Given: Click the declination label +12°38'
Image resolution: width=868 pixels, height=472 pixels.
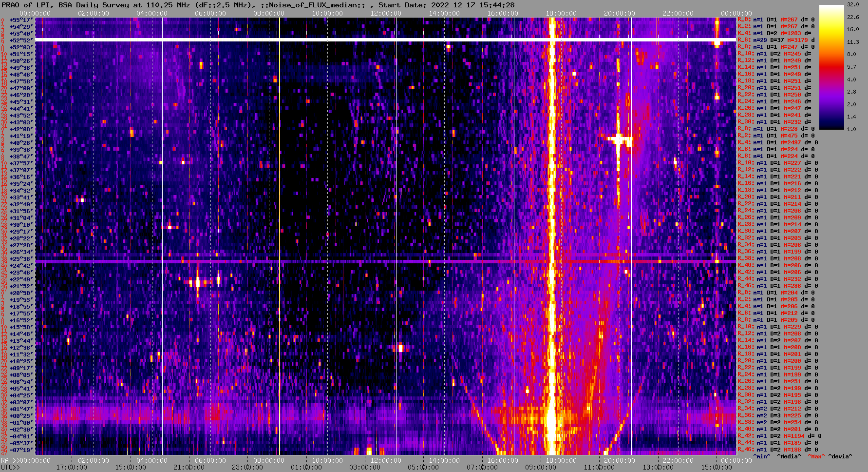Looking at the screenshot, I should click(21, 347).
